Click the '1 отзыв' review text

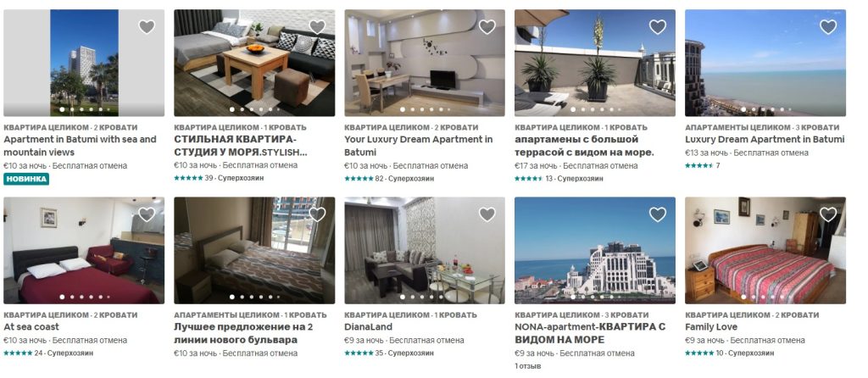527,366
